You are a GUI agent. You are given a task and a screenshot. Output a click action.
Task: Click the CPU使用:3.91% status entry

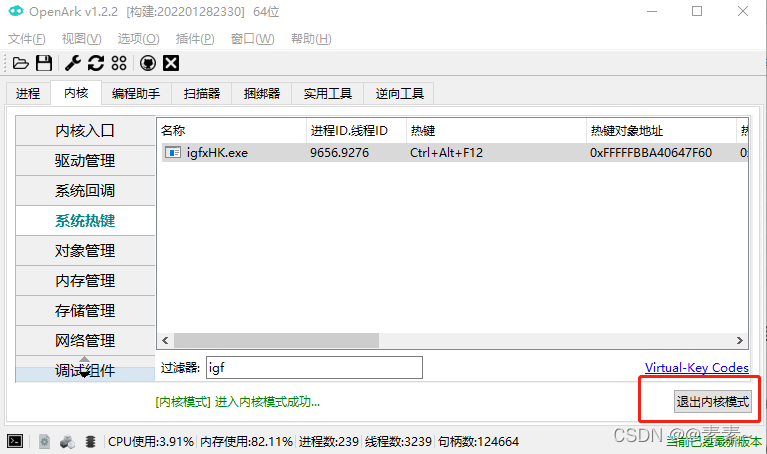tap(151, 442)
